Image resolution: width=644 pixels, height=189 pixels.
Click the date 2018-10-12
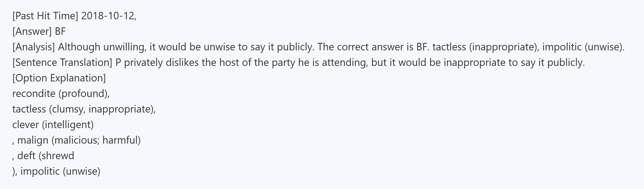tap(108, 16)
